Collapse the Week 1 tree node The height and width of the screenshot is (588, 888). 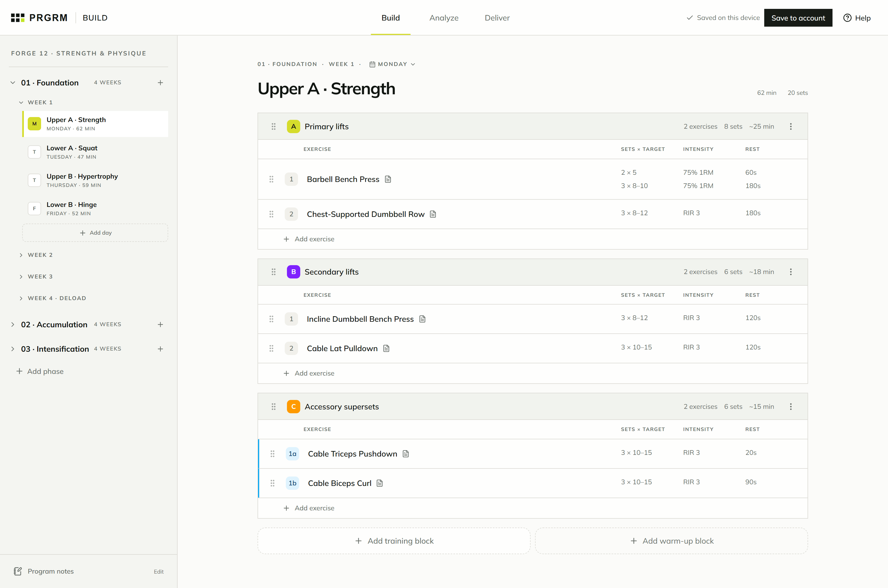[21, 102]
